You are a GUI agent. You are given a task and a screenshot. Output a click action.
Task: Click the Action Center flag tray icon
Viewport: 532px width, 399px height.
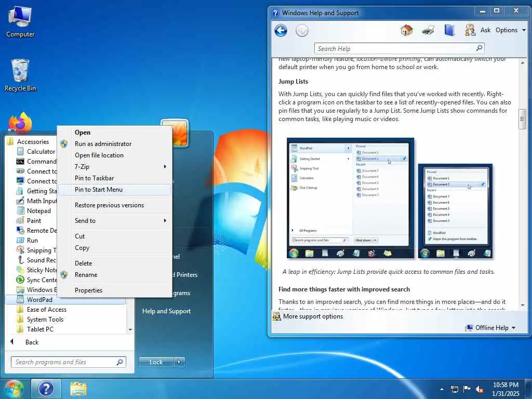click(x=467, y=389)
